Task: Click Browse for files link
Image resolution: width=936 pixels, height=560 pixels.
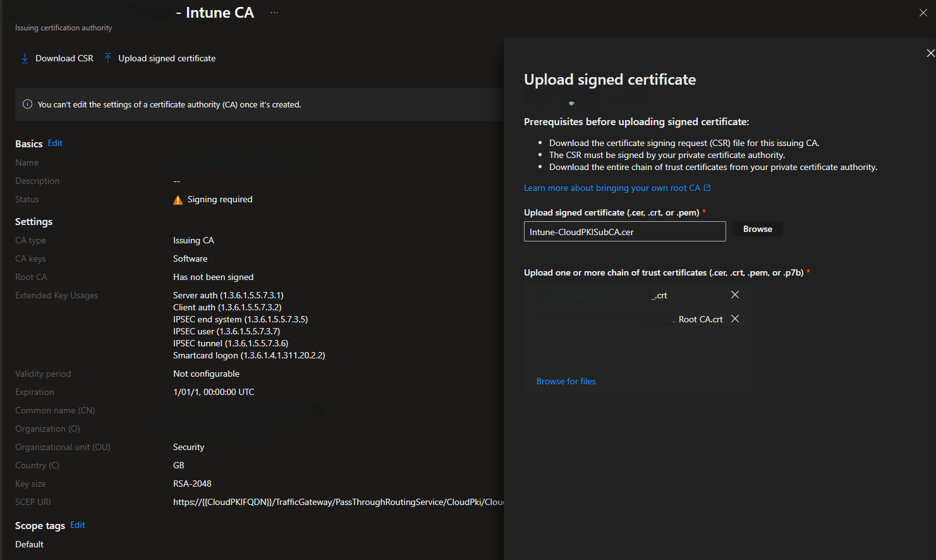Action: [x=566, y=381]
